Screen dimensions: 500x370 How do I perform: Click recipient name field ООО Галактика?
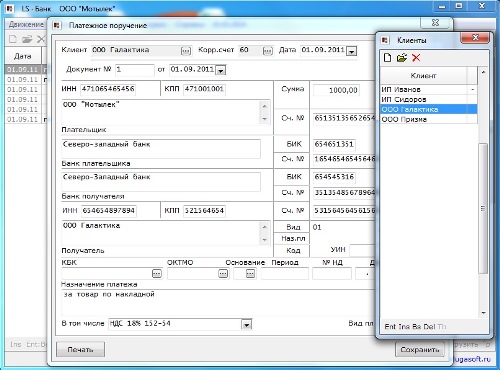(x=161, y=233)
